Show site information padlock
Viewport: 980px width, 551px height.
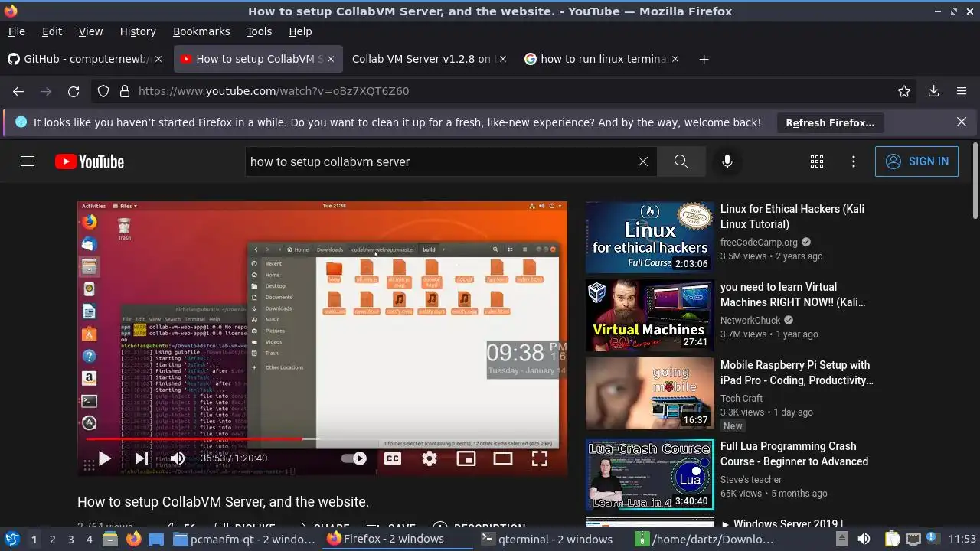click(x=125, y=91)
